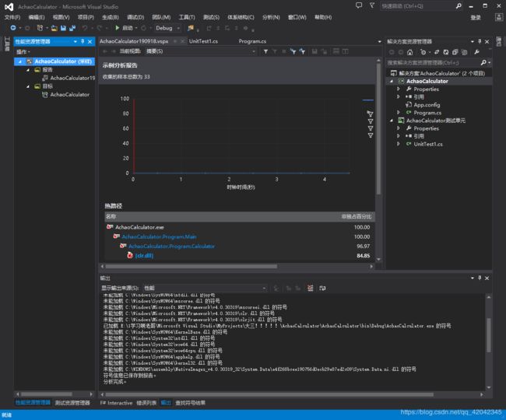Switch to the UnitTest1.cs tab

(203, 41)
